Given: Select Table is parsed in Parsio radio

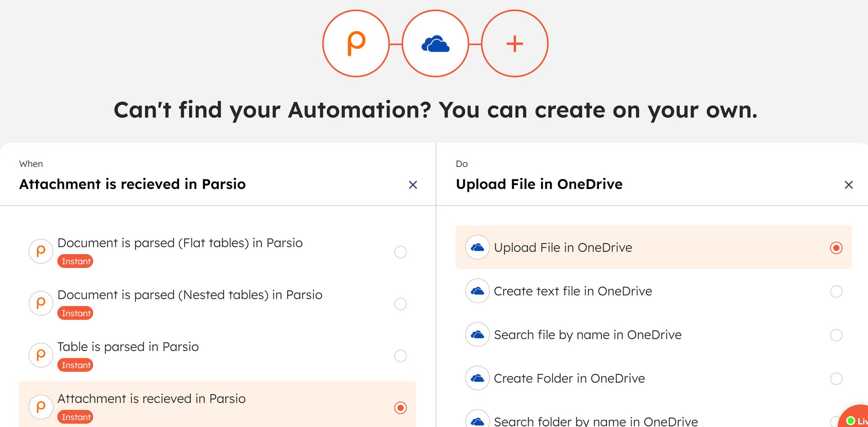Looking at the screenshot, I should pyautogui.click(x=400, y=356).
